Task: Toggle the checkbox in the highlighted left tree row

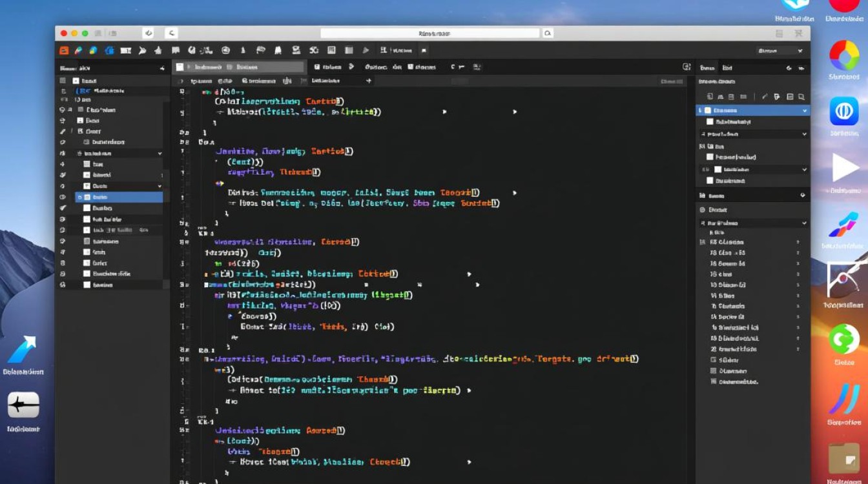Action: coord(87,197)
